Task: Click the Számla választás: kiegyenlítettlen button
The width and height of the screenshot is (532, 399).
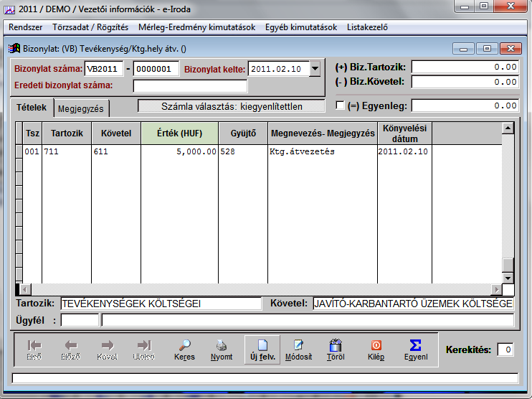Action: click(x=232, y=106)
